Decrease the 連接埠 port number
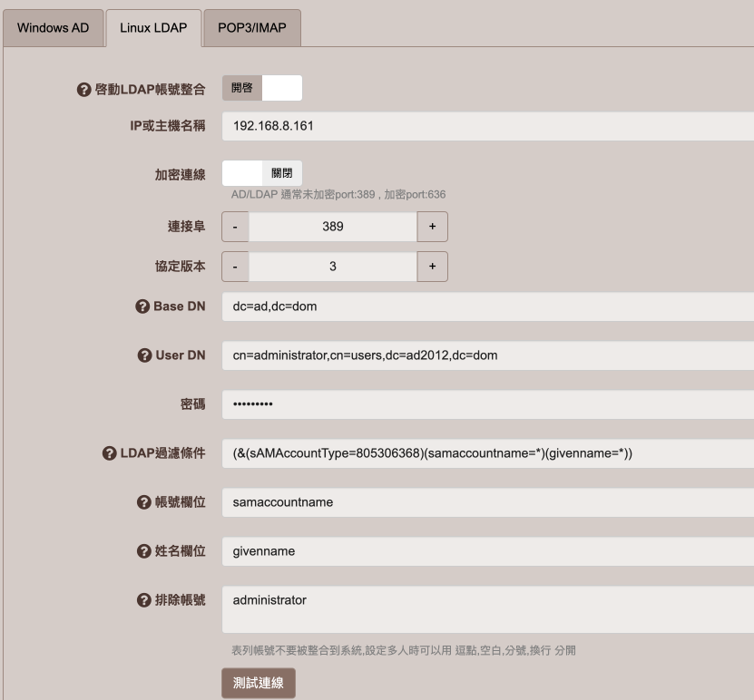 click(x=235, y=227)
